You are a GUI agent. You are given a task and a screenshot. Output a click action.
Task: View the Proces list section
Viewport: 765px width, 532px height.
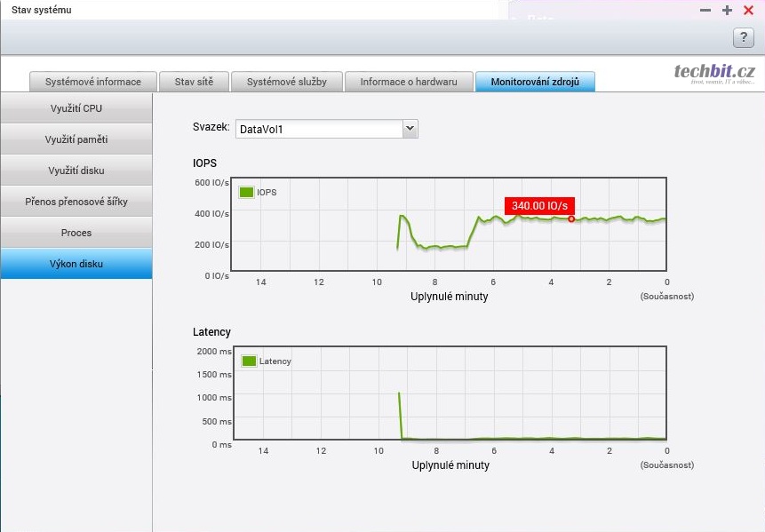click(76, 233)
